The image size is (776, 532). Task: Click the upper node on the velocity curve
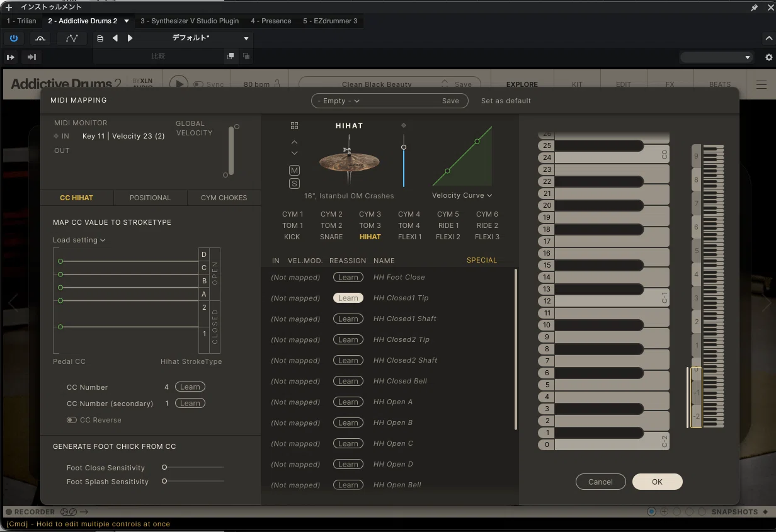[x=477, y=141]
